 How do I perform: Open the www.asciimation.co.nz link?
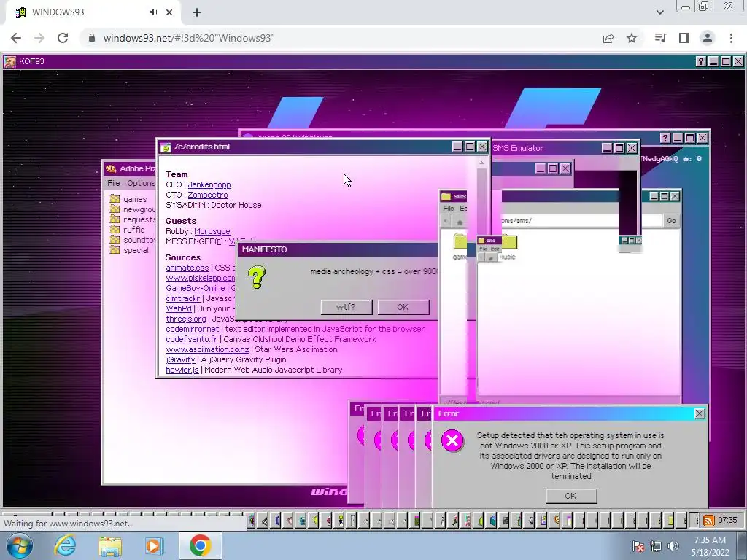point(207,349)
